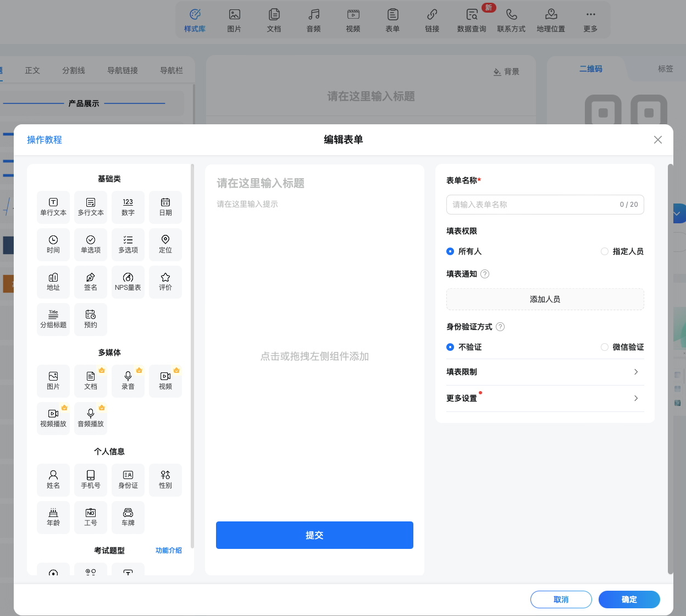Insert the 评价 star rating component
Viewport: 686px width, 616px height.
click(x=165, y=282)
